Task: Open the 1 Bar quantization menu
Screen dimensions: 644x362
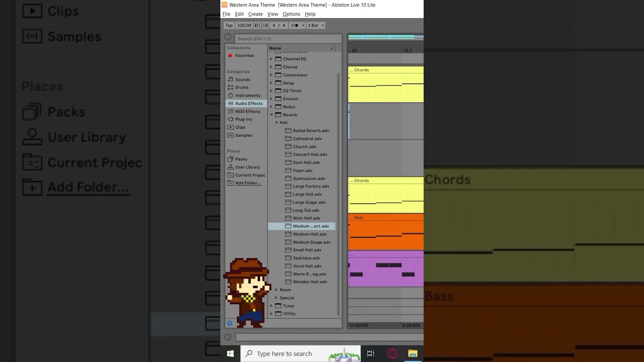Action: [316, 25]
